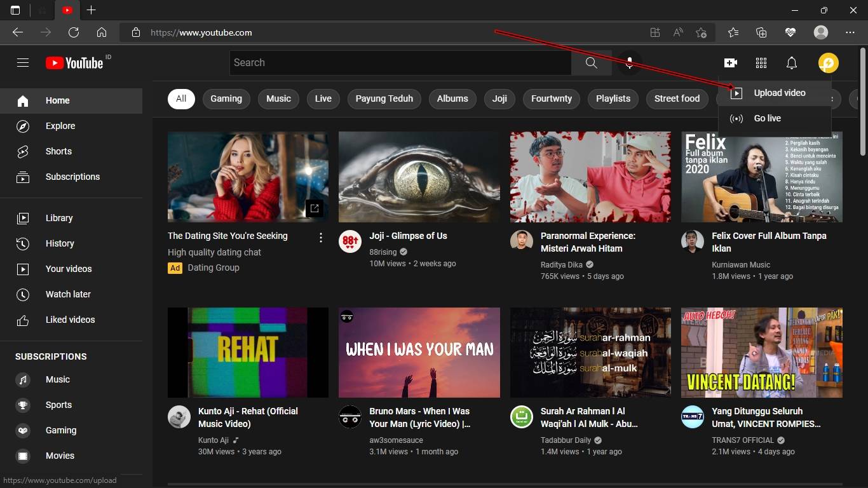Select the Albums filter chip
This screenshot has height=488, width=868.
click(452, 98)
